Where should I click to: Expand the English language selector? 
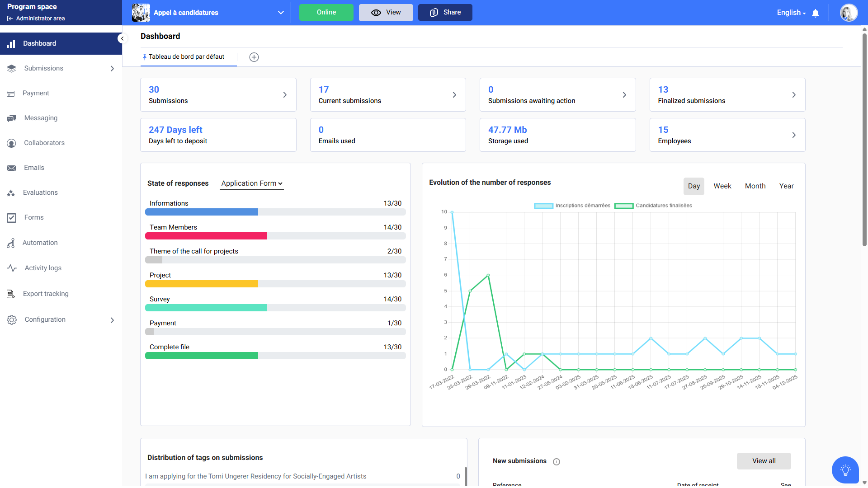pos(791,13)
